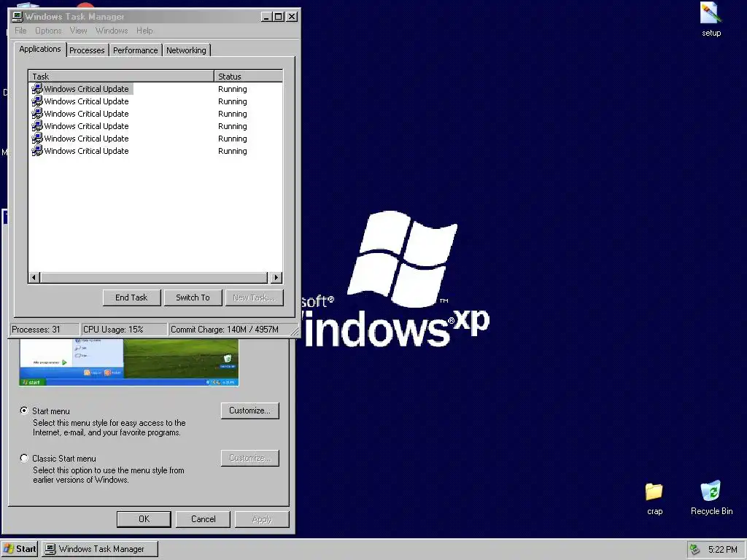
Task: Click the Task Manager title bar icon
Action: pos(18,17)
